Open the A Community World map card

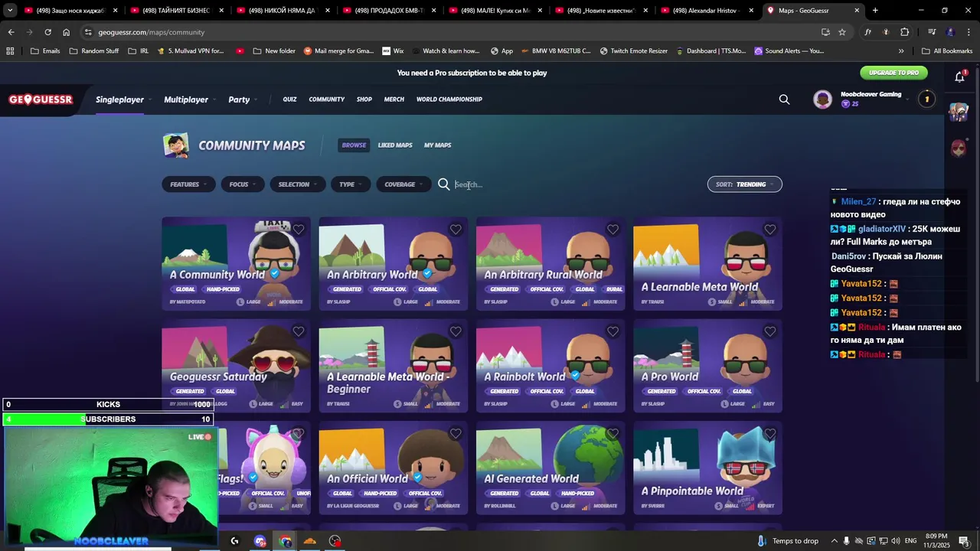236,263
